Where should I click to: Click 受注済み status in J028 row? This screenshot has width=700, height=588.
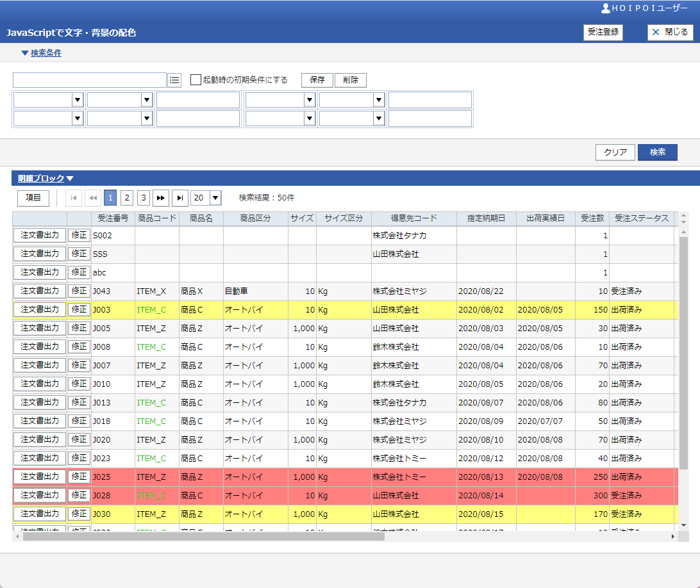pyautogui.click(x=626, y=496)
